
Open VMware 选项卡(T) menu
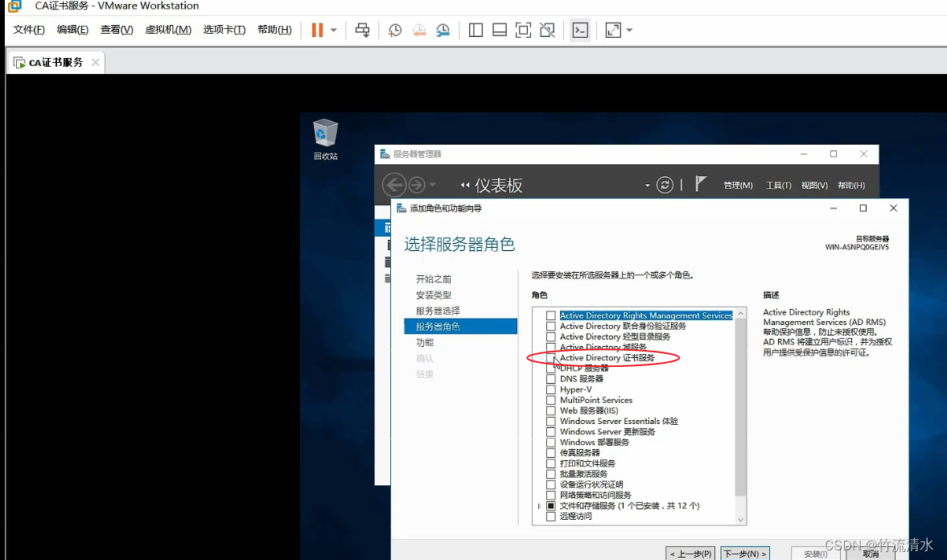pos(224,30)
